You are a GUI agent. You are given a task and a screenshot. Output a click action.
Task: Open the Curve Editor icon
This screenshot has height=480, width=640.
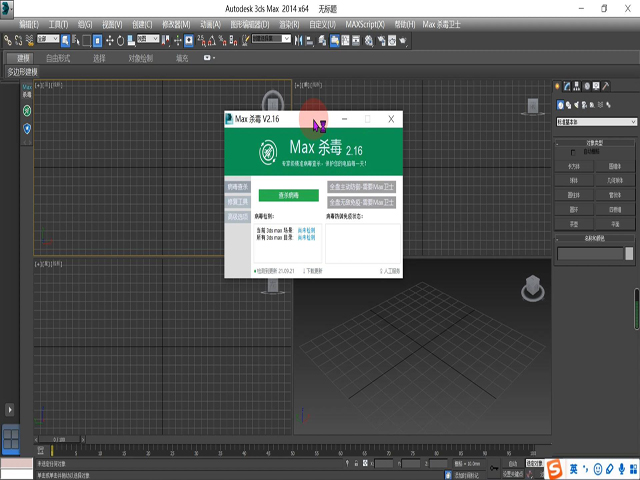tap(345, 40)
